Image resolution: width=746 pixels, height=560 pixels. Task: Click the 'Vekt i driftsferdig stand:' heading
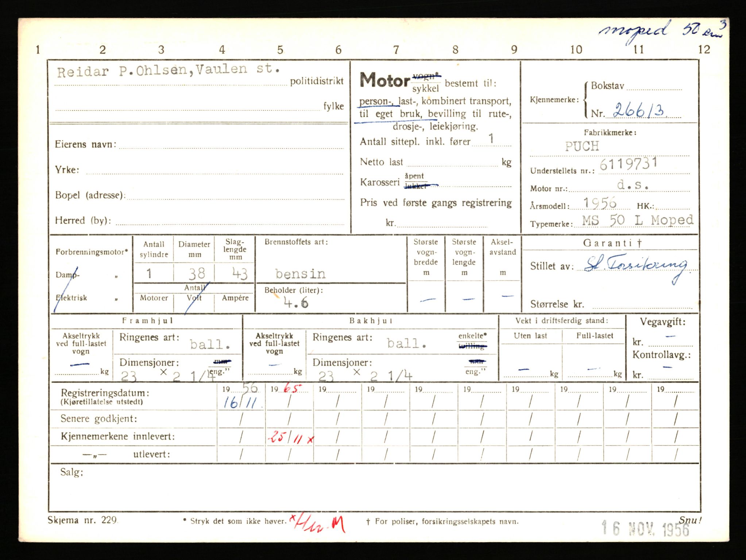pyautogui.click(x=562, y=321)
